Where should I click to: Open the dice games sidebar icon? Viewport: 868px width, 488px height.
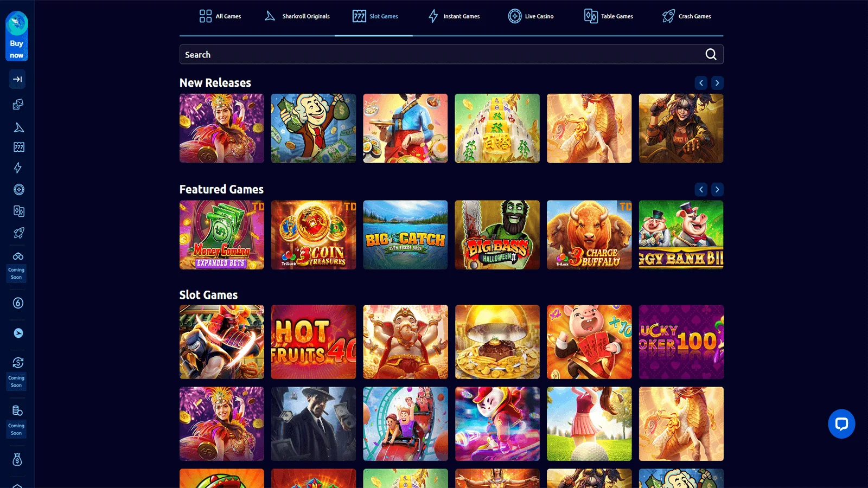pos(18,104)
